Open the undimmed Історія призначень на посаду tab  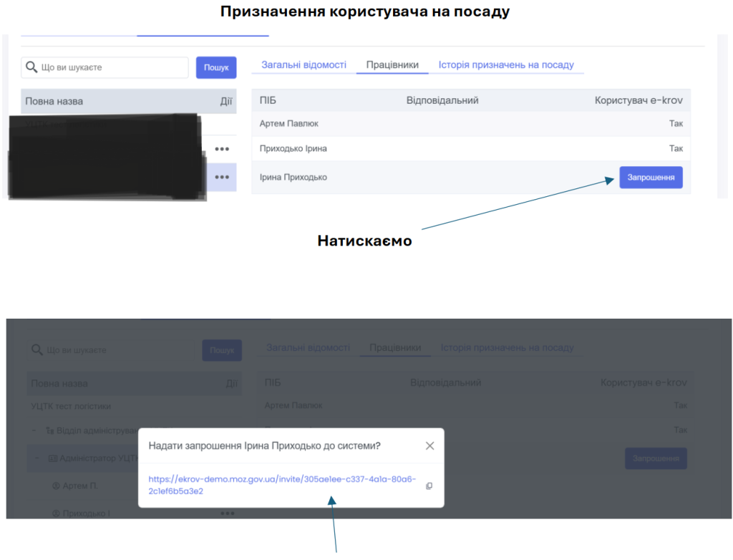coord(506,64)
